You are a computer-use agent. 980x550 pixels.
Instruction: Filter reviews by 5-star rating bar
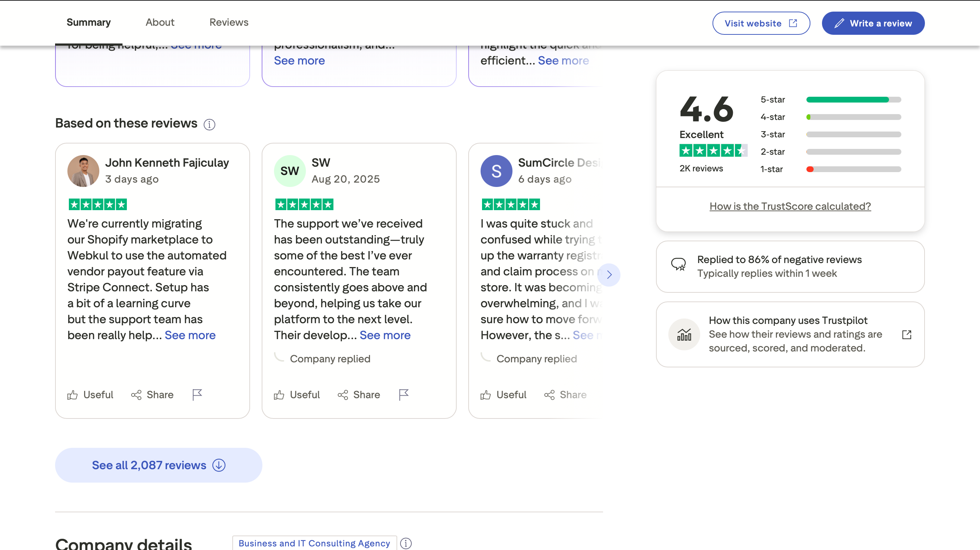coord(853,100)
